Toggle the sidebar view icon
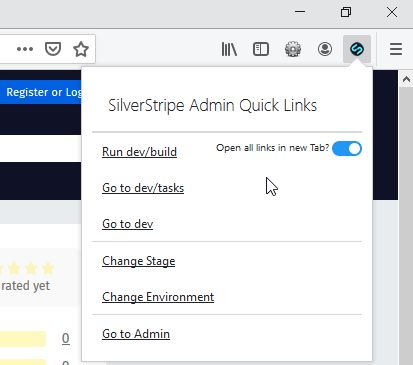The width and height of the screenshot is (413, 365). tap(261, 49)
